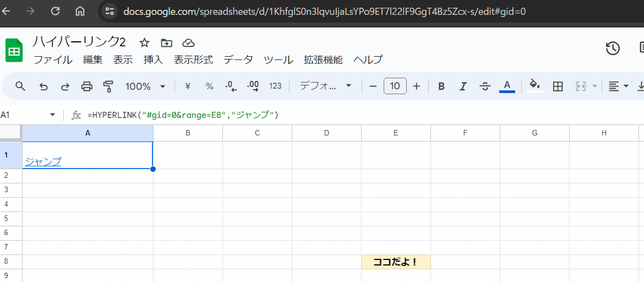644x282 pixels.
Task: Click the font size field showing 10
Action: point(395,86)
